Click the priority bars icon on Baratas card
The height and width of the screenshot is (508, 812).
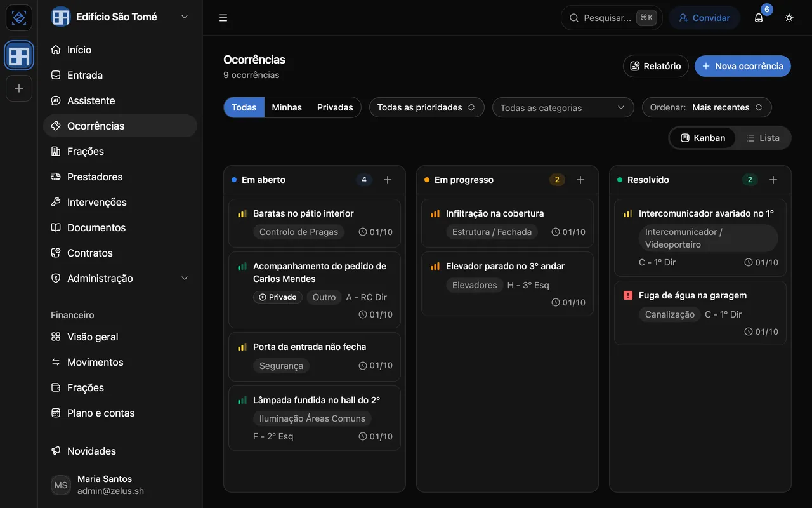click(x=242, y=213)
